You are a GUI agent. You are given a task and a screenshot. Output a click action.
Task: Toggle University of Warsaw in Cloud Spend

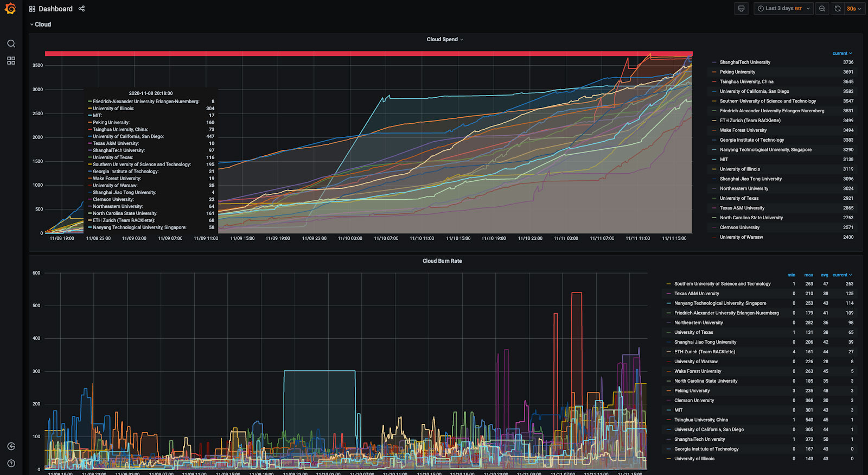pos(741,237)
